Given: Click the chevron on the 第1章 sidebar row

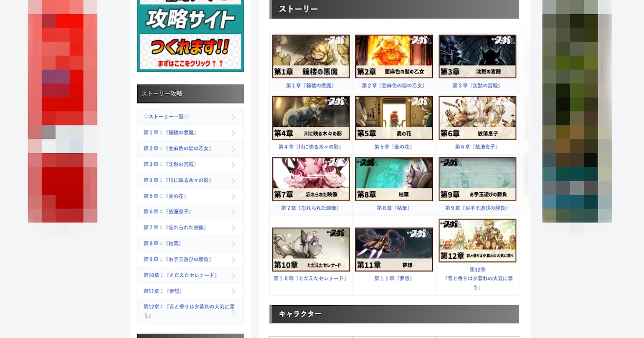Looking at the screenshot, I should point(233,133).
